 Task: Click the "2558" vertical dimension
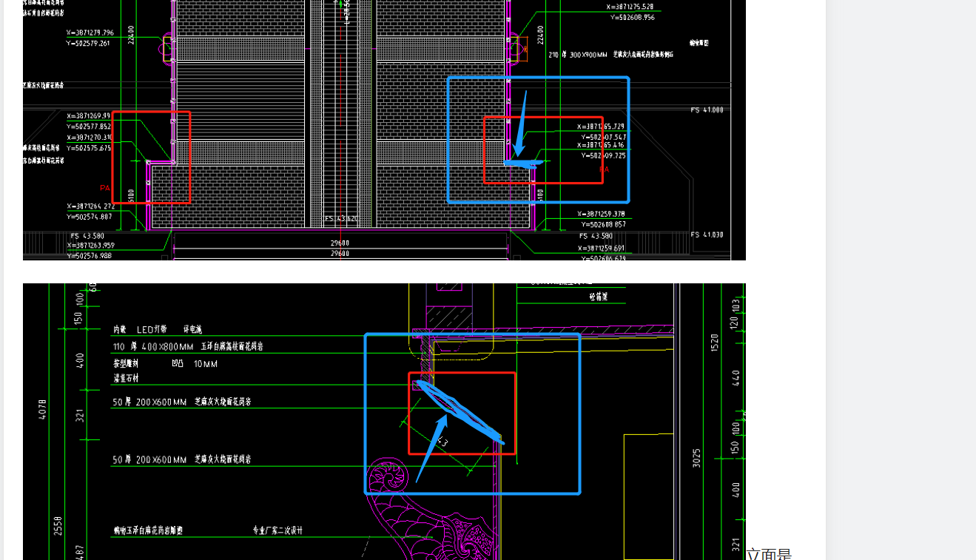tap(58, 526)
